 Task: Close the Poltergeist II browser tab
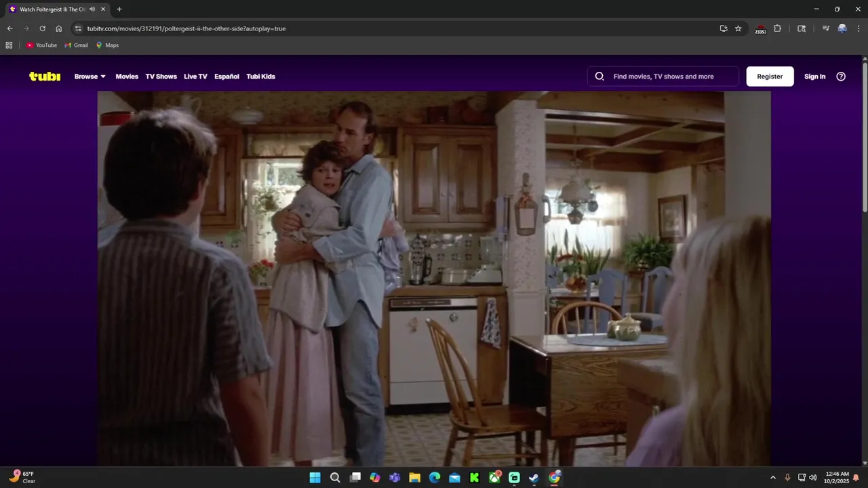click(103, 9)
